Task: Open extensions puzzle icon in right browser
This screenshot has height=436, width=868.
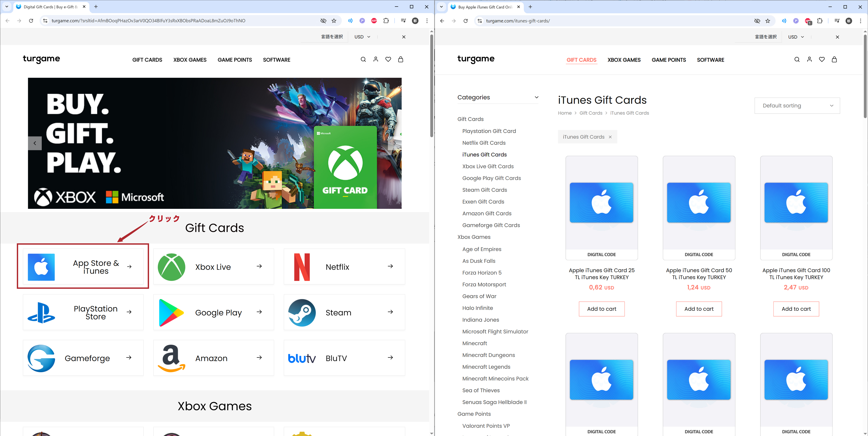Action: click(x=820, y=21)
